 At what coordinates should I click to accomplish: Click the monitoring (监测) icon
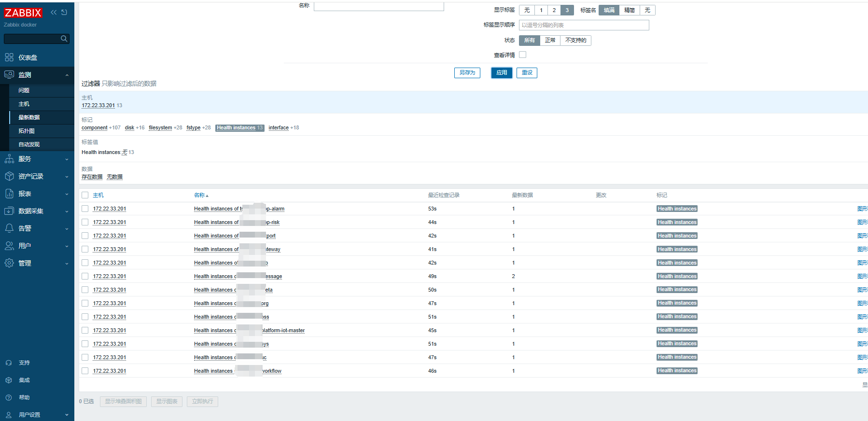point(9,75)
